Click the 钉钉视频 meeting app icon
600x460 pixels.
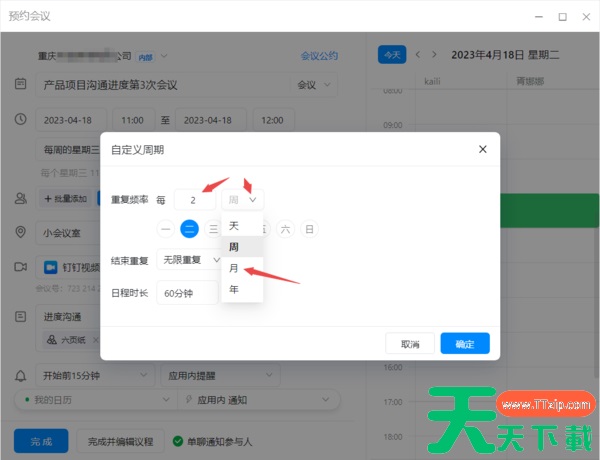point(51,267)
